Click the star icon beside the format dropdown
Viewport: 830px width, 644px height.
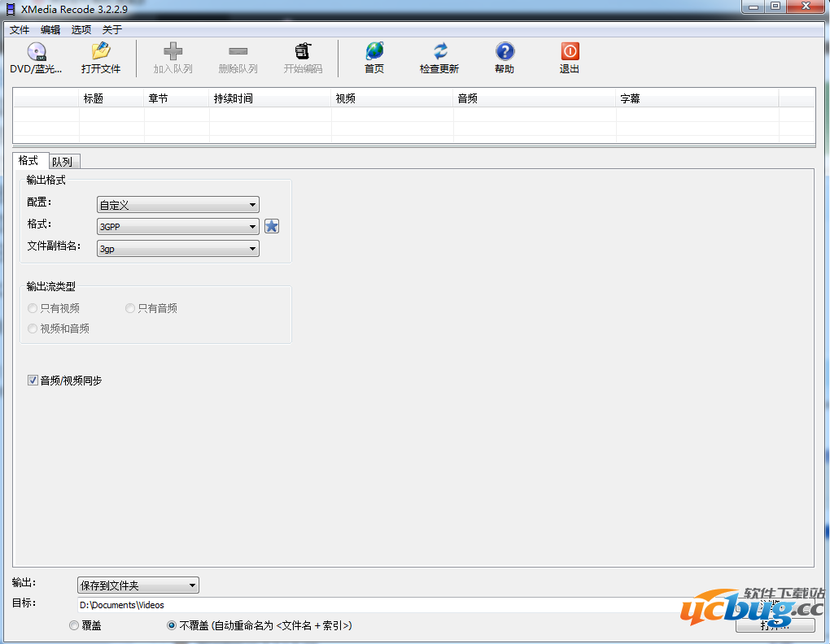tap(271, 225)
